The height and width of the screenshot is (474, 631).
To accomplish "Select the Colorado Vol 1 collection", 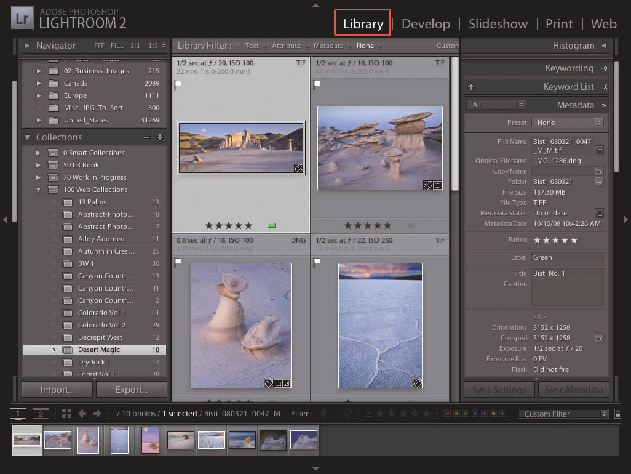I will point(94,313).
